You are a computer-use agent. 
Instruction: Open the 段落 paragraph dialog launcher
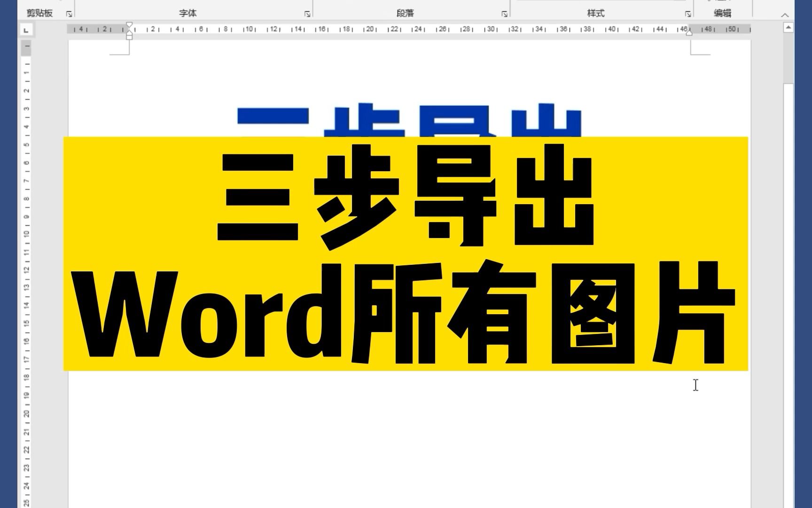(x=504, y=14)
